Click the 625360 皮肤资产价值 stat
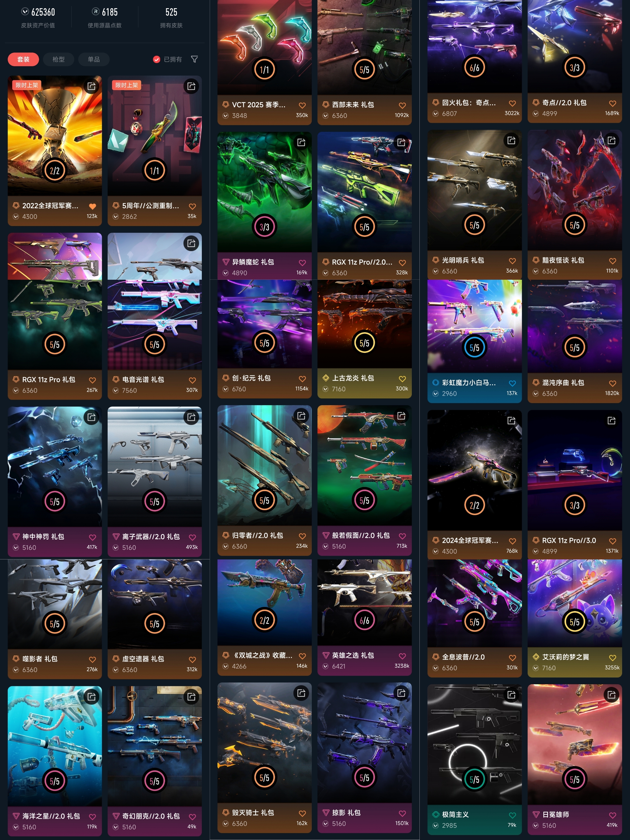 38,18
